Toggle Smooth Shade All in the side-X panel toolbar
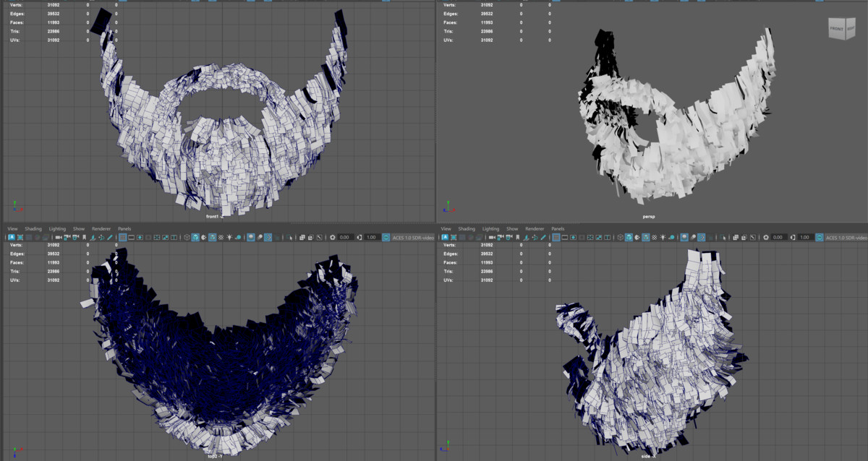Screen dimensions: 868x461 point(629,237)
